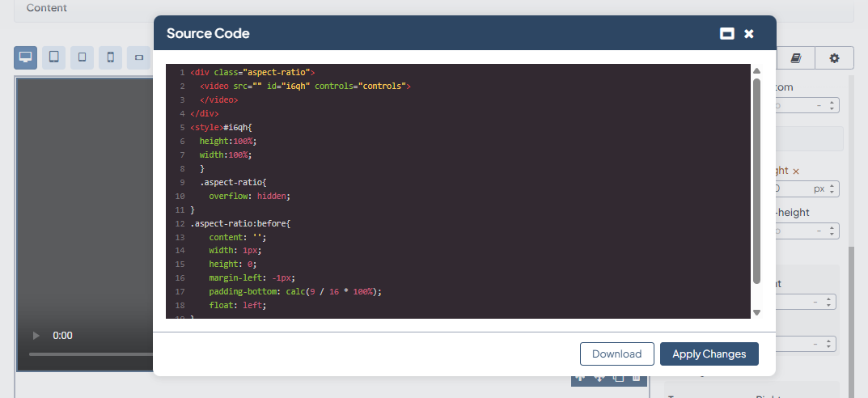The width and height of the screenshot is (868, 398).
Task: Close the Source Code dialog
Action: coord(749,34)
